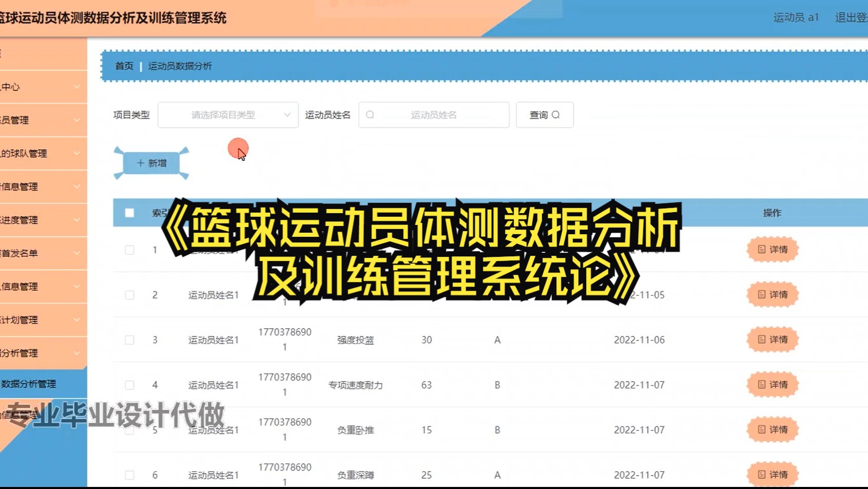Click the 负重卧推 cell

(x=355, y=430)
